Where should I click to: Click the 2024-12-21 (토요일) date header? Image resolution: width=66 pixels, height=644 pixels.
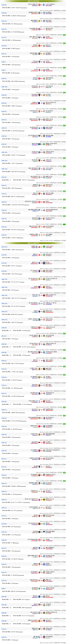pos(33,1)
